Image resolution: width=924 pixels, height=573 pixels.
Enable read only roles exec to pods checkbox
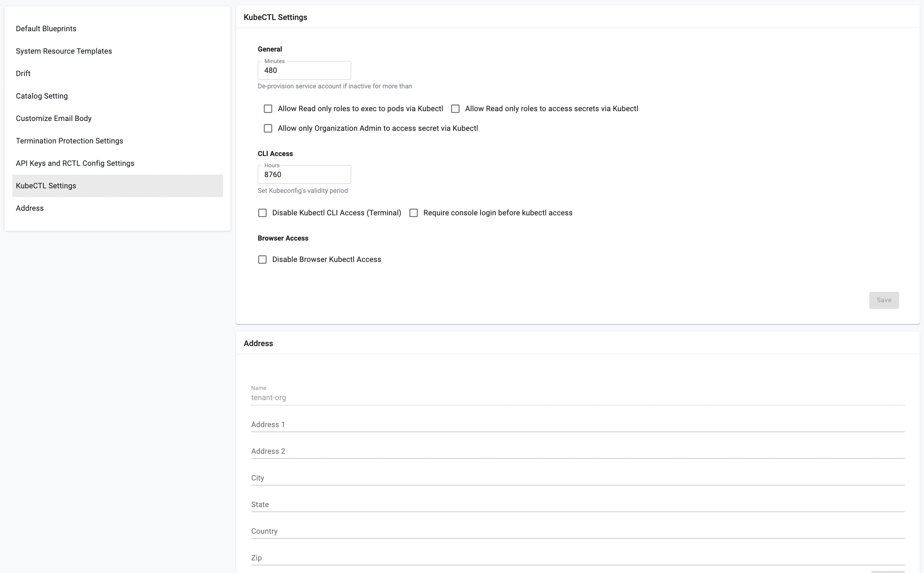click(268, 109)
